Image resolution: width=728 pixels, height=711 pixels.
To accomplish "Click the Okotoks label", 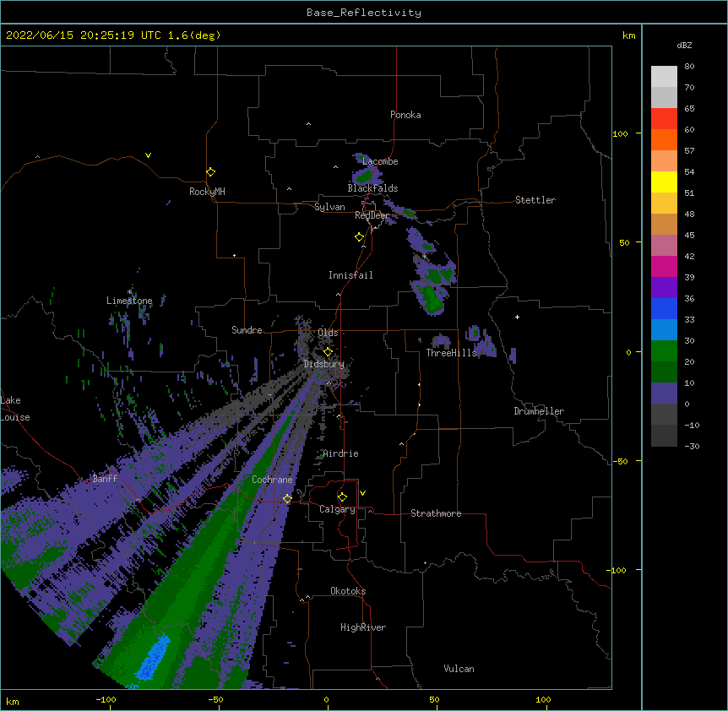I will [x=348, y=591].
